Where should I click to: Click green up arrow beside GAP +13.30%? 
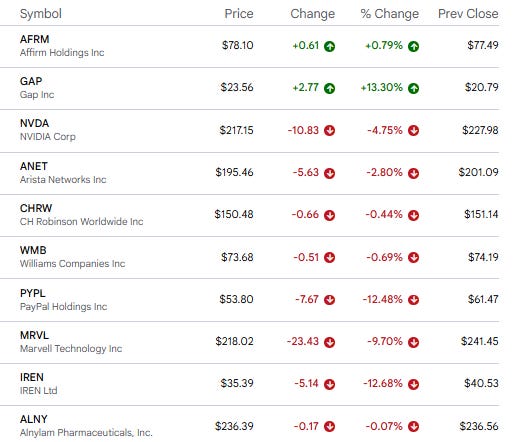[413, 88]
